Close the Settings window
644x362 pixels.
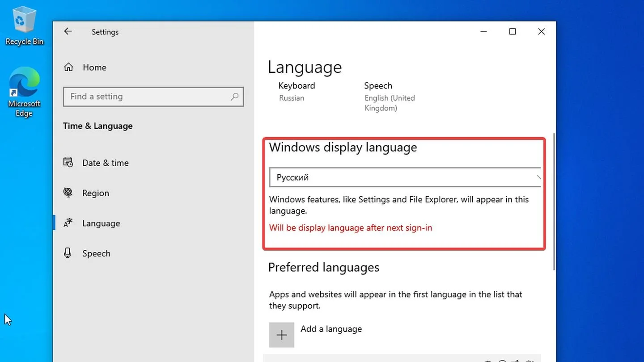point(541,32)
